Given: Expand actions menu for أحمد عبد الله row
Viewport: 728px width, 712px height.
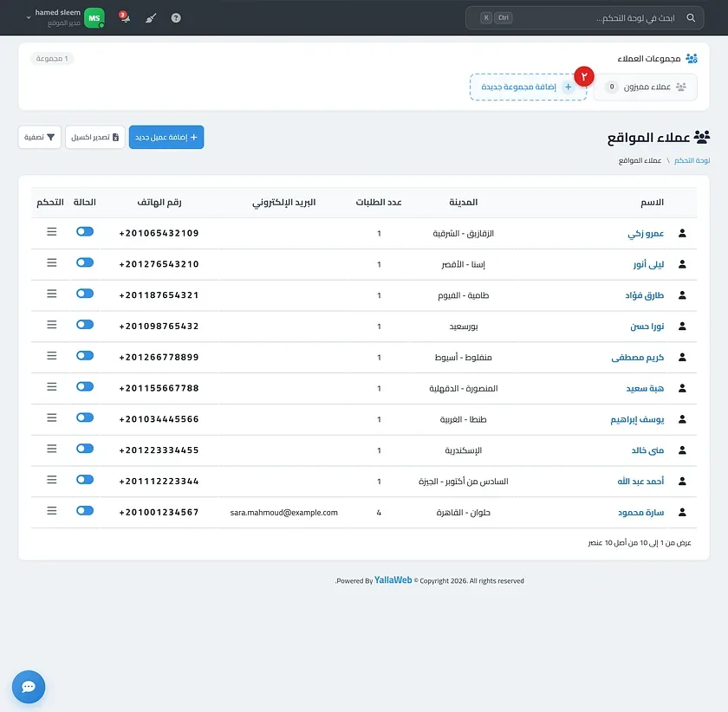Looking at the screenshot, I should [51, 480].
